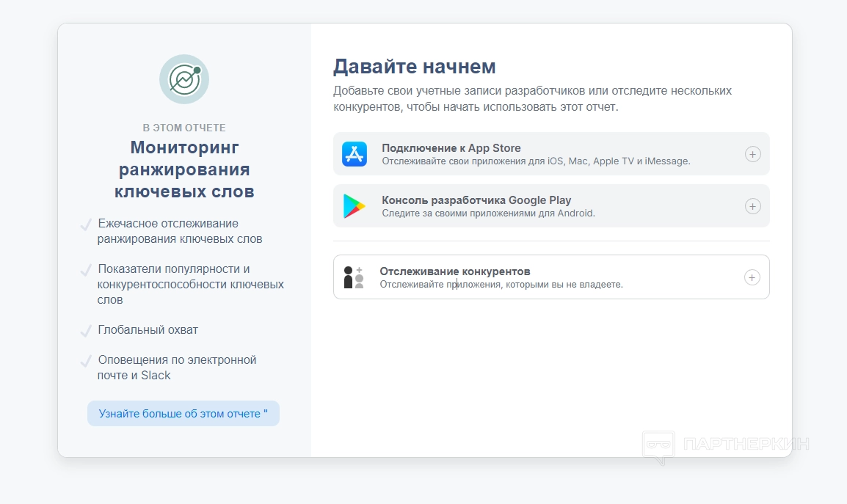Click checkmark beside 'Ежечасное отслеживание'
Image resolution: width=847 pixels, height=504 pixels.
(x=86, y=224)
